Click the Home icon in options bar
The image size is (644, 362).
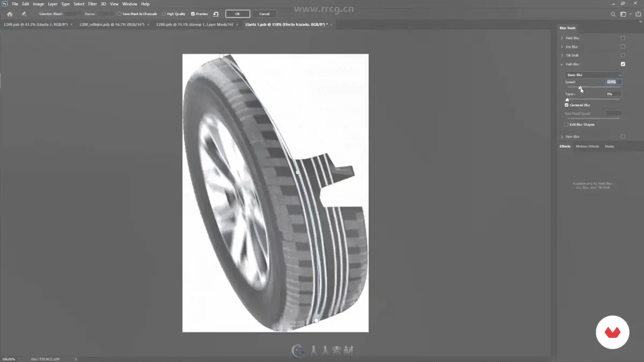coord(10,14)
